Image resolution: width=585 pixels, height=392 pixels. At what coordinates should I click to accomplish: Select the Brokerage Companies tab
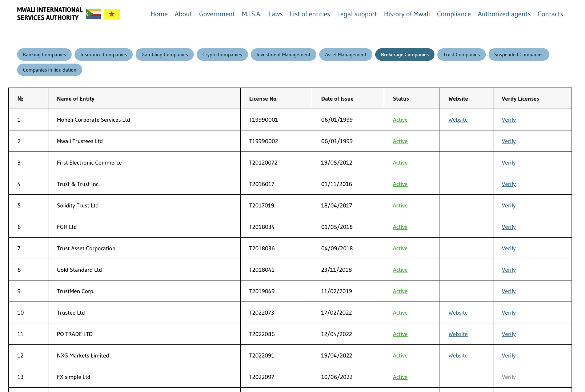coord(405,54)
